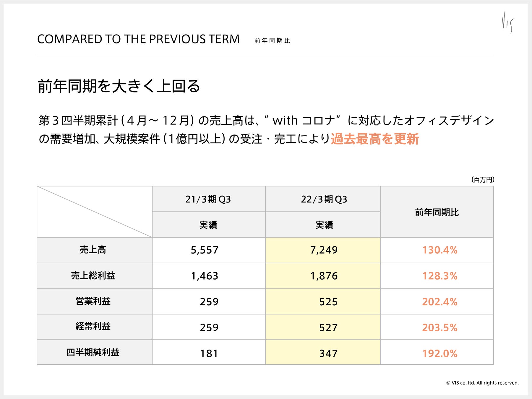
Task: Click the 前年同期を大きく上回る headline
Action: click(119, 86)
